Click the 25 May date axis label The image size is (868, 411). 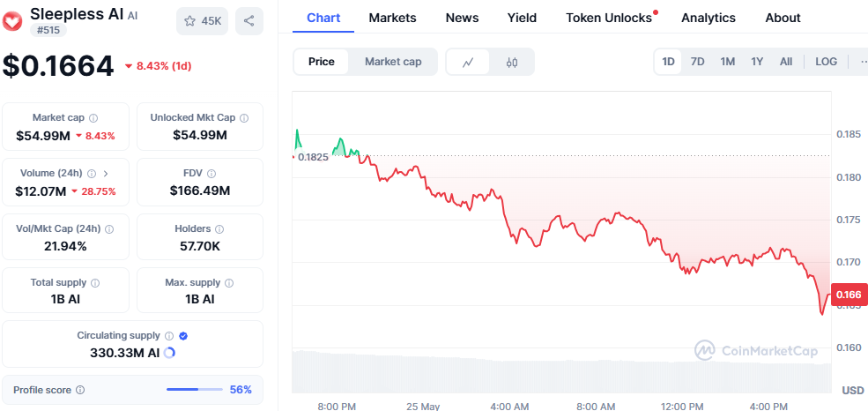coord(422,406)
